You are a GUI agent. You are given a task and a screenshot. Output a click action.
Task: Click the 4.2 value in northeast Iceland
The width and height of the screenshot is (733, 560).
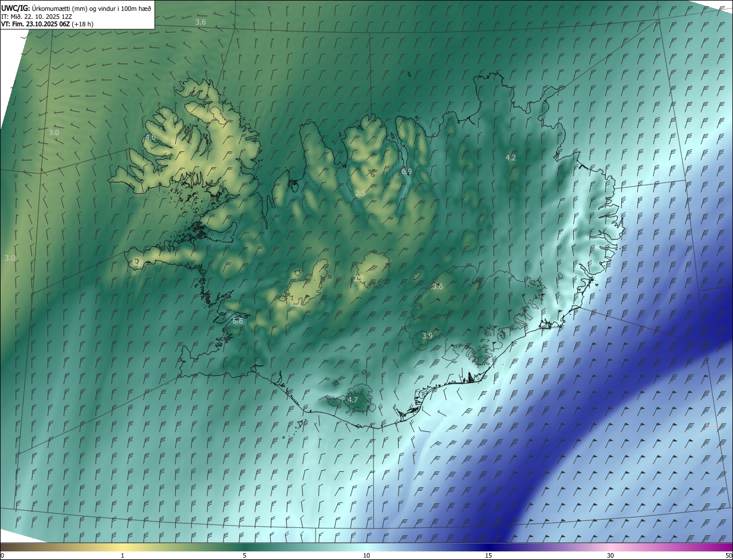coord(511,157)
